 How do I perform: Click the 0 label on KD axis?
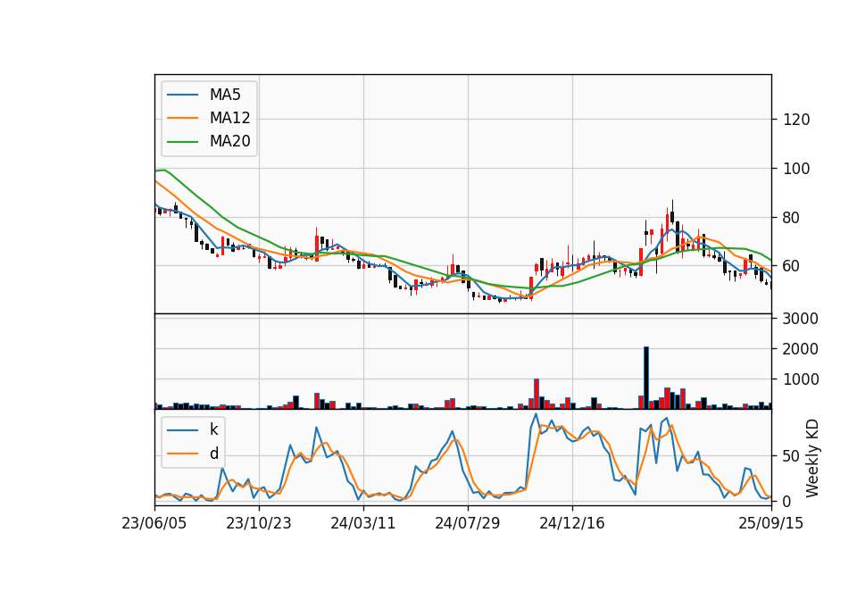(787, 501)
